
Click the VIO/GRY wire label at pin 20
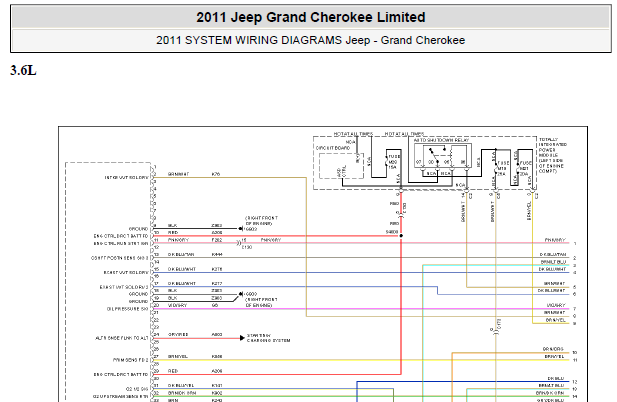[x=177, y=305]
